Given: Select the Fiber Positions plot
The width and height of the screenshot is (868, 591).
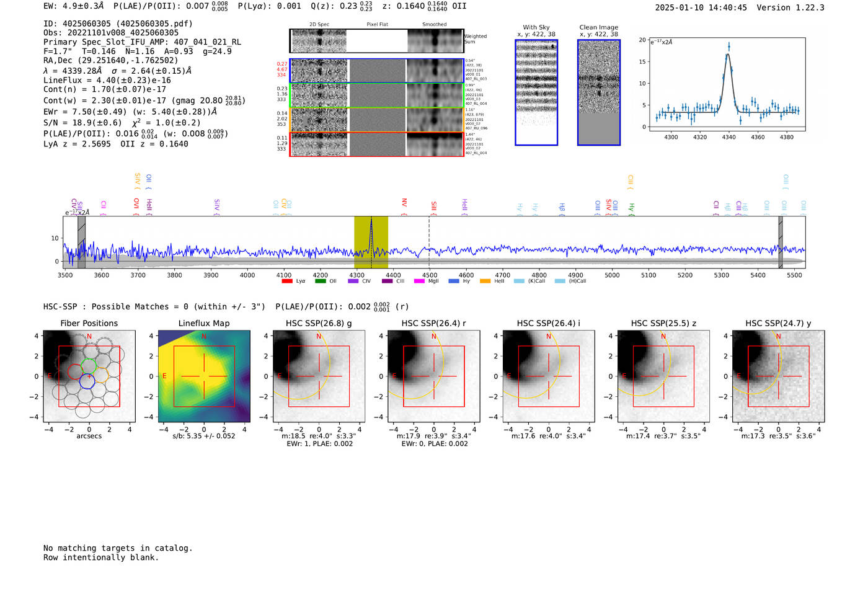Looking at the screenshot, I should (x=89, y=376).
